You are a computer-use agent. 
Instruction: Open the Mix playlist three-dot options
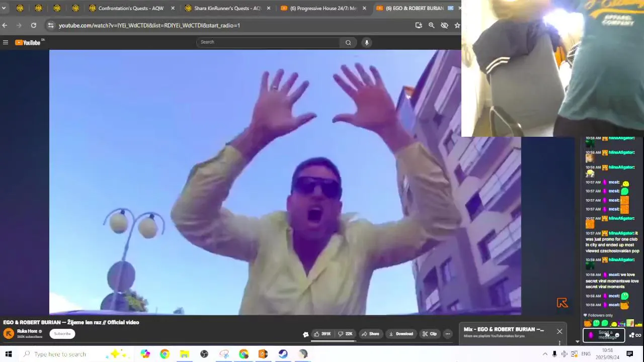(559, 343)
